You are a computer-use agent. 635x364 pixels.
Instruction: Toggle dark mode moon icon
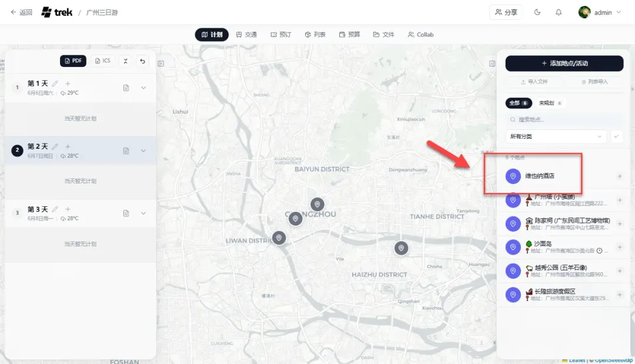pos(537,12)
